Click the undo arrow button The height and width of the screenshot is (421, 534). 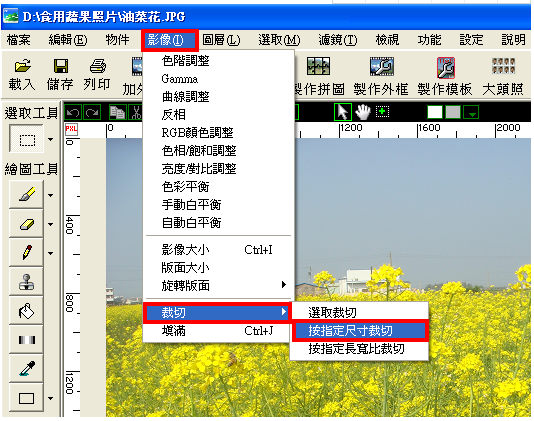pos(73,112)
